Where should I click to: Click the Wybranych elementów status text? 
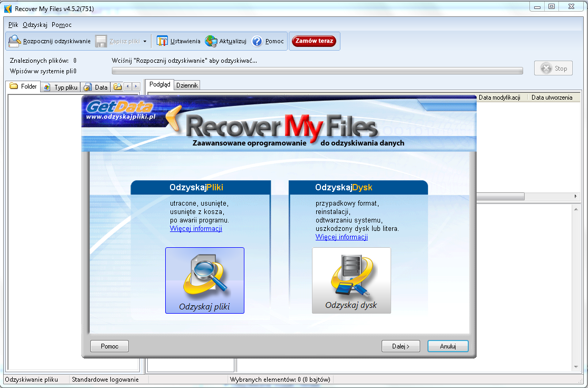tap(280, 380)
